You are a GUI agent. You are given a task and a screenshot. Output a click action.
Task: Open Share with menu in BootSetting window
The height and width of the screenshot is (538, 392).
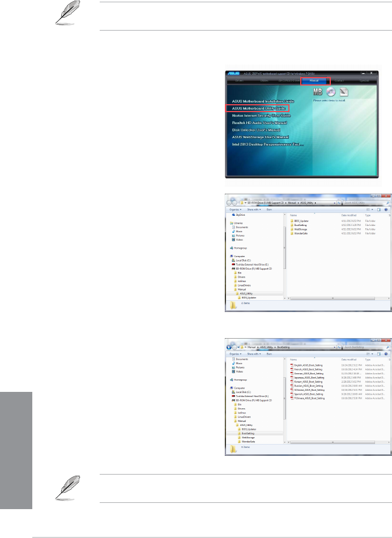pyautogui.click(x=254, y=354)
